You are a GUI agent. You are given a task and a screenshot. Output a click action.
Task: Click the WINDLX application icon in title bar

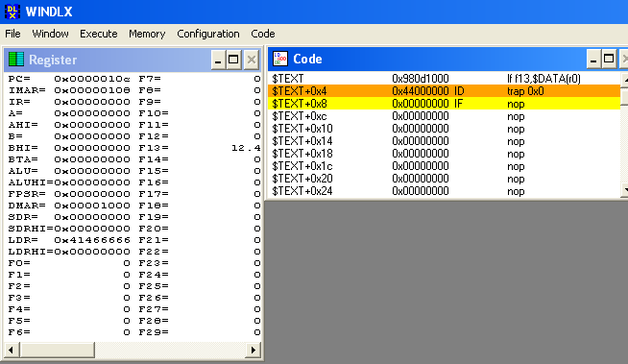pyautogui.click(x=12, y=12)
